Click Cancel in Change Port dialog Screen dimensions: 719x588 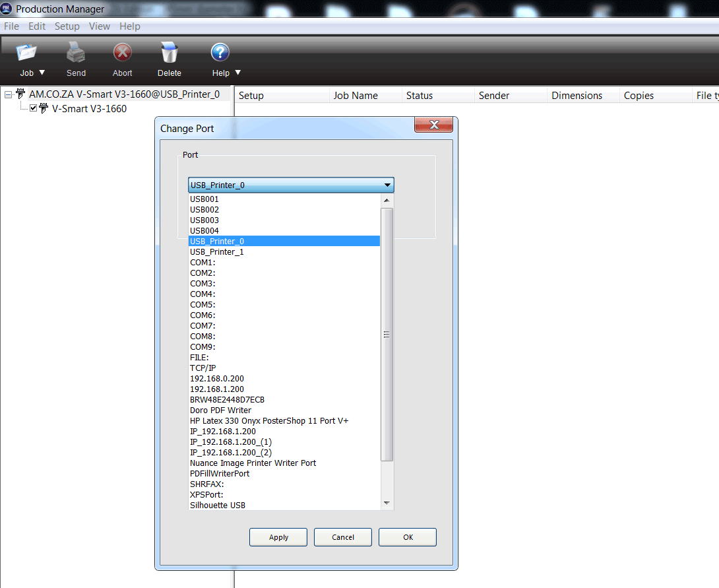pyautogui.click(x=343, y=537)
